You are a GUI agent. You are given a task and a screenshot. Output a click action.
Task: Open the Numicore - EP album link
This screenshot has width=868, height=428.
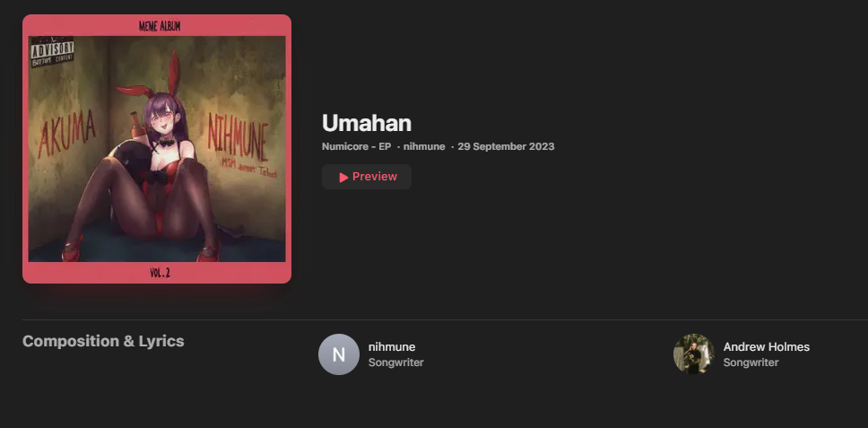pos(357,147)
